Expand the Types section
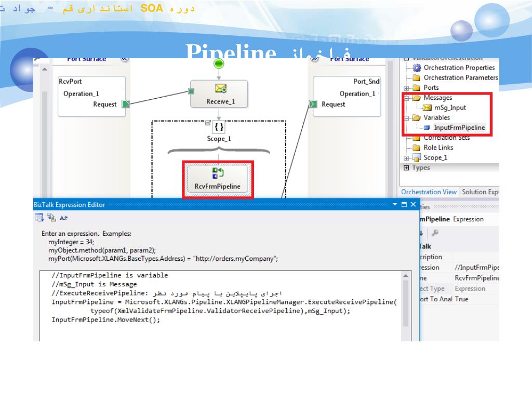The width and height of the screenshot is (532, 399). [406, 168]
